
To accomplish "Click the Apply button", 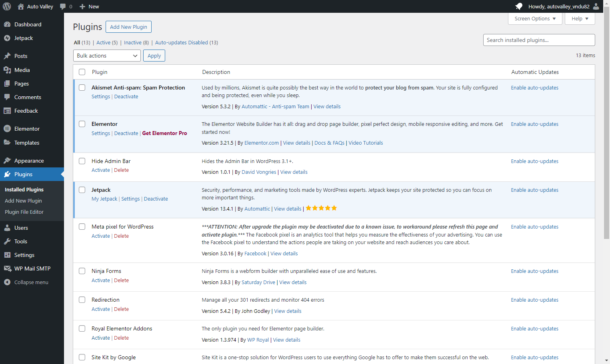I will (x=154, y=56).
